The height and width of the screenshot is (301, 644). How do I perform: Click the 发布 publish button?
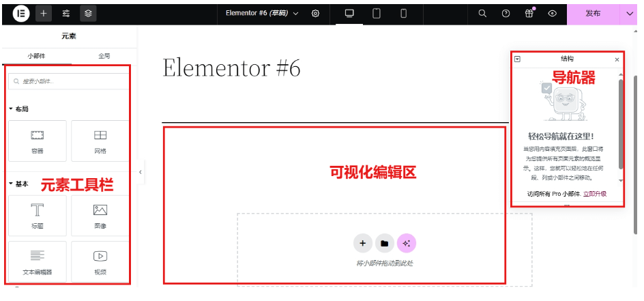593,14
